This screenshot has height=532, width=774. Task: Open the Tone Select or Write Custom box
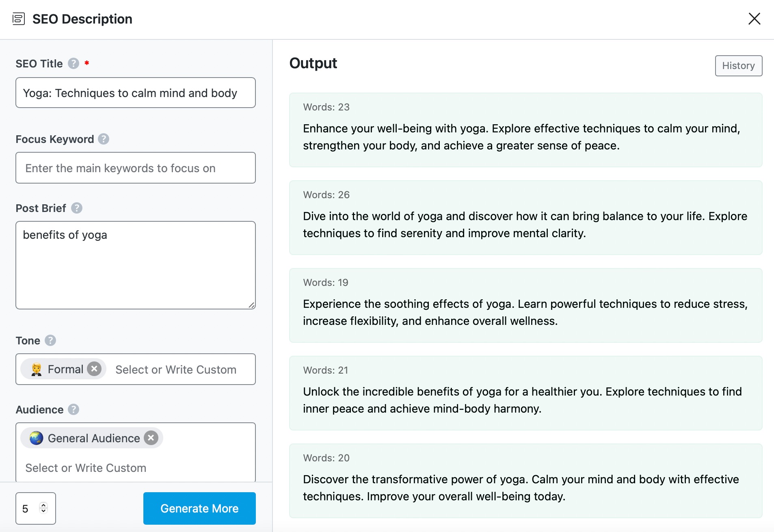176,370
